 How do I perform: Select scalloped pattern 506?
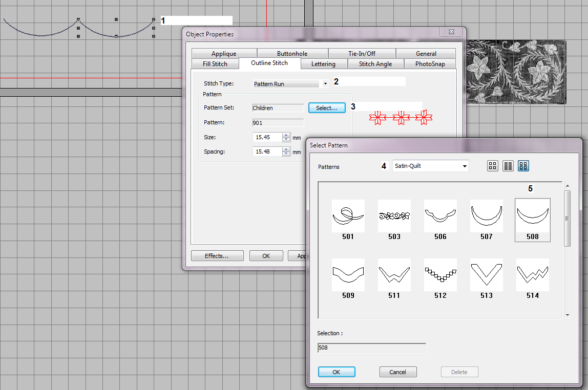tap(440, 216)
